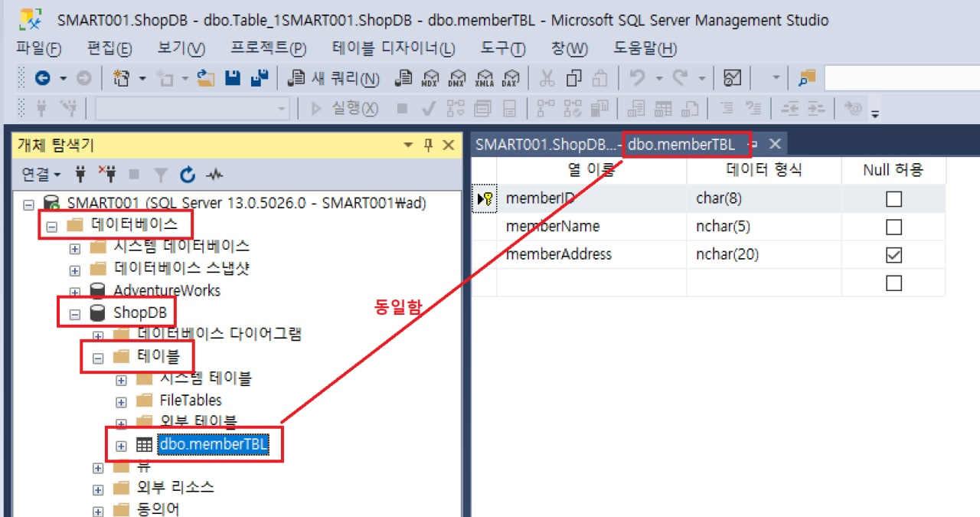The height and width of the screenshot is (517, 980).
Task: Open the 연결 dropdown in Object Explorer
Action: [x=41, y=175]
